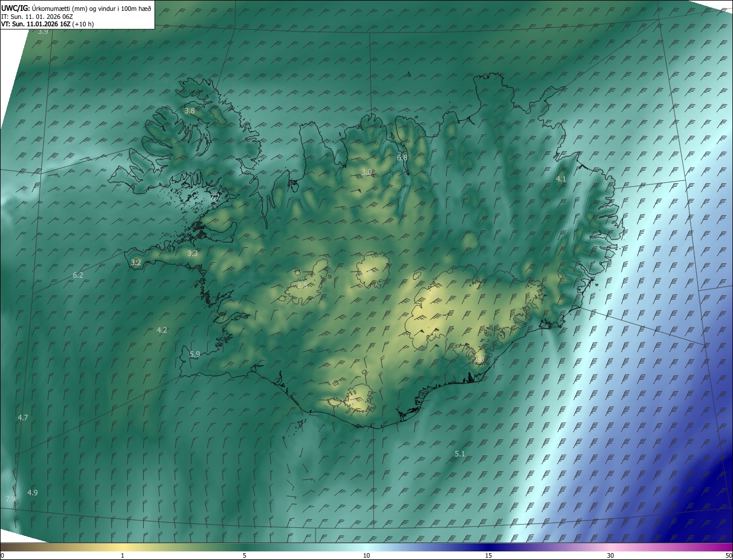Image resolution: width=733 pixels, height=560 pixels.
Task: Click the 7.7 value in Breiðafjörður bay
Action: tap(215, 198)
